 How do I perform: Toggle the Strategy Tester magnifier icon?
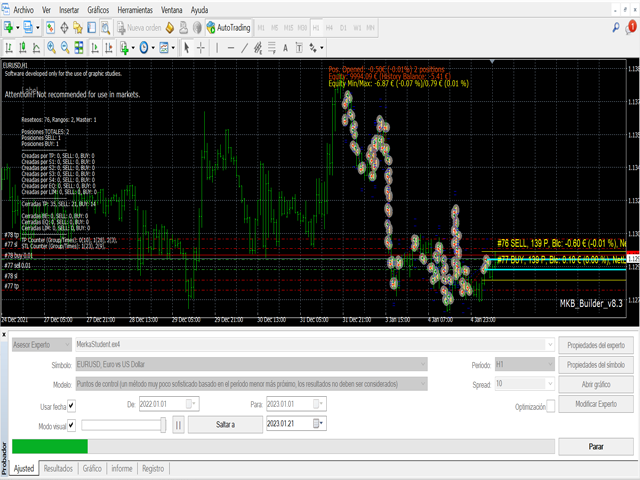tap(105, 28)
